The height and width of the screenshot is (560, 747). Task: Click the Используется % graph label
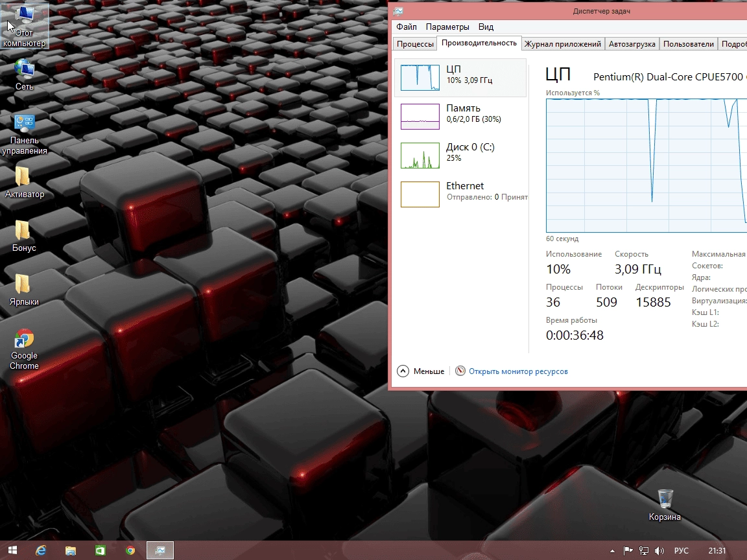pos(573,93)
